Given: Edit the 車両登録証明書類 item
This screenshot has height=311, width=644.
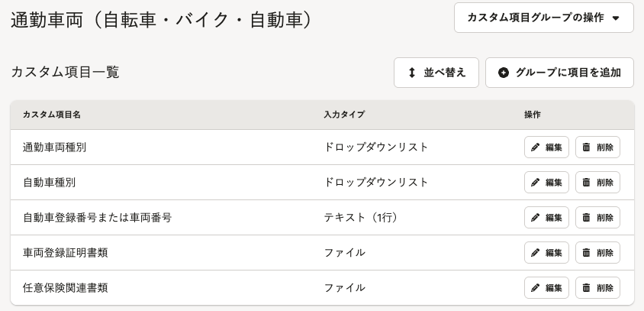Looking at the screenshot, I should pyautogui.click(x=546, y=253).
